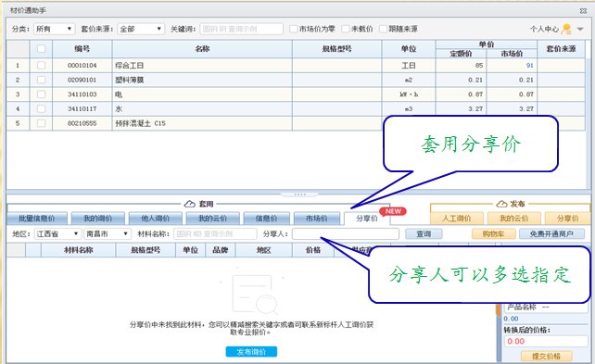Image resolution: width=595 pixels, height=364 pixels.
Task: Click the name cell 预拌混凝土 C15
Action: click(202, 123)
